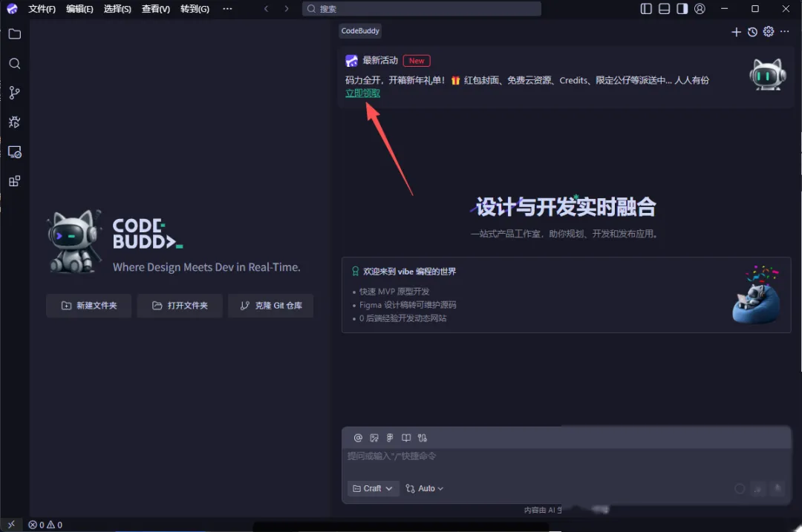The image size is (802, 532).
Task: Click the CodeBuddy logo in title bar
Action: point(12,9)
